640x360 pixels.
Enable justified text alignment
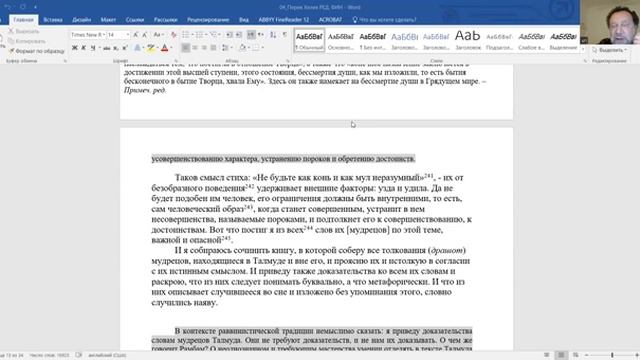tap(213, 48)
